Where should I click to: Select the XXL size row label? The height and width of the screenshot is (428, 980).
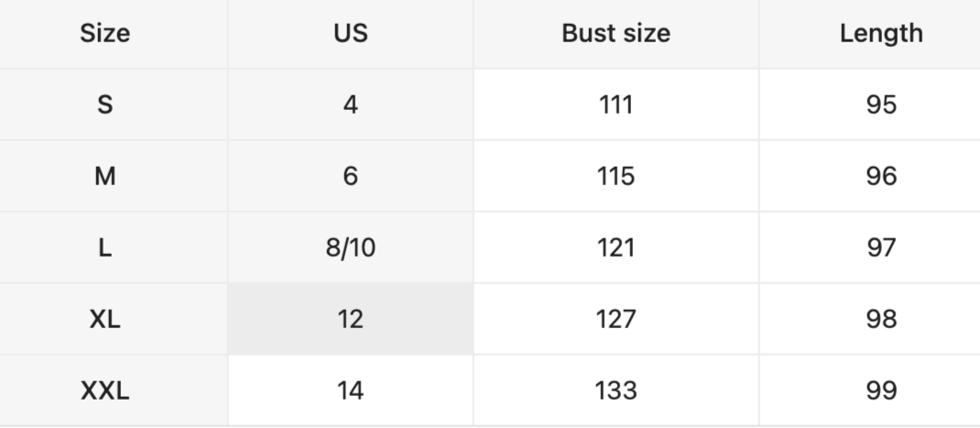pos(105,391)
